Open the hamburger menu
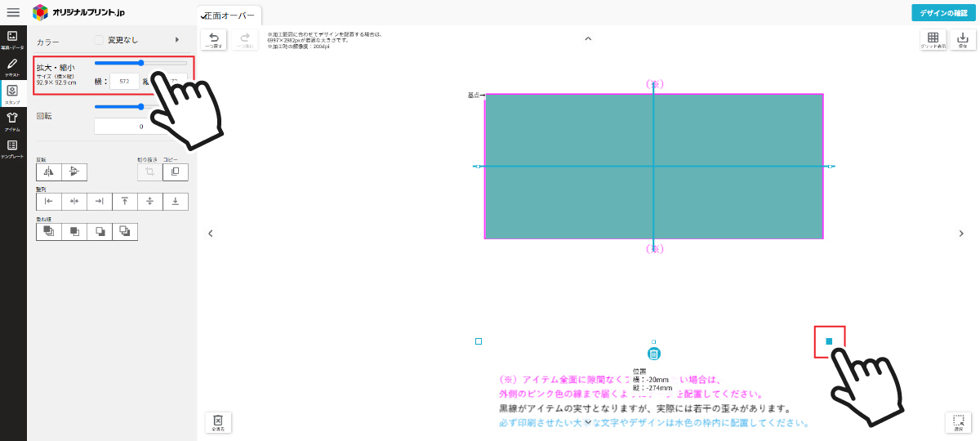The height and width of the screenshot is (441, 980). [x=13, y=12]
